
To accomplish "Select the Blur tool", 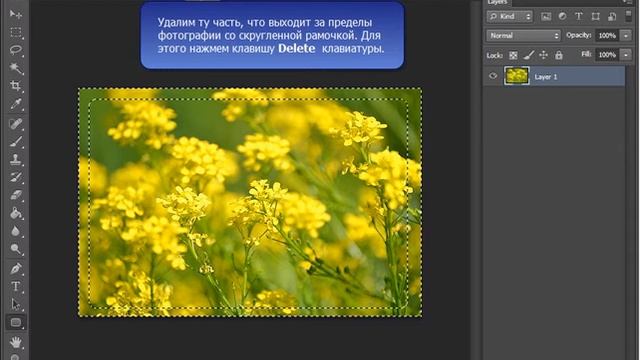I will 16,231.
